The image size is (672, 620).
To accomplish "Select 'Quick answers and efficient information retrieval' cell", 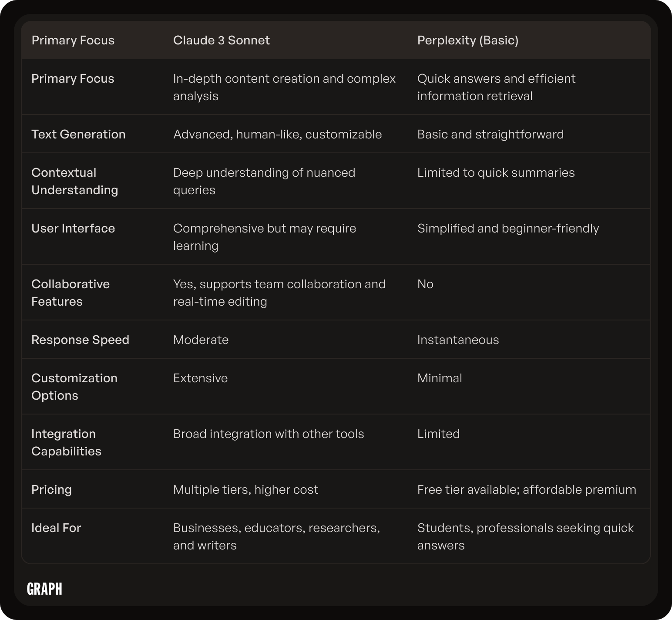I will tap(496, 87).
